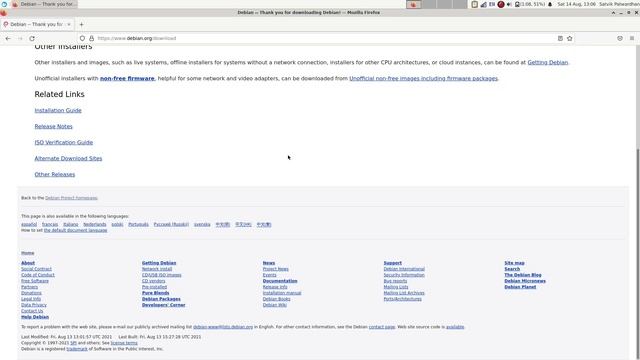This screenshot has height=360, width=640.
Task: Open the CD/USB ISO images footer link
Action: click(162, 275)
